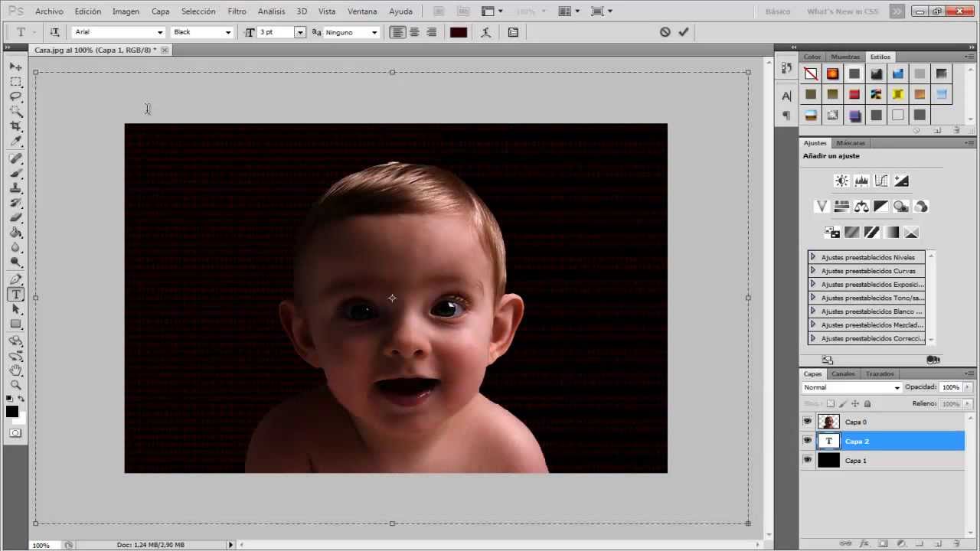Select the Lasso tool
Viewport: 980px width, 551px height.
[15, 96]
